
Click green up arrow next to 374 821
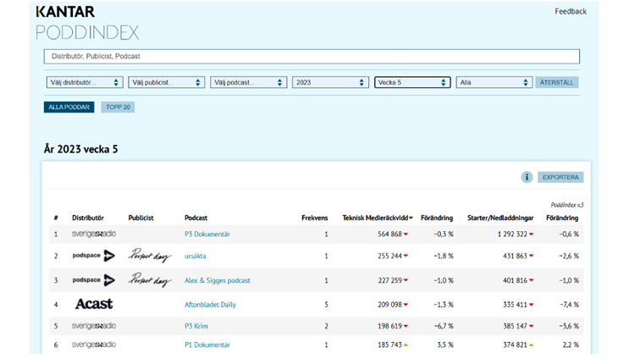coord(532,345)
